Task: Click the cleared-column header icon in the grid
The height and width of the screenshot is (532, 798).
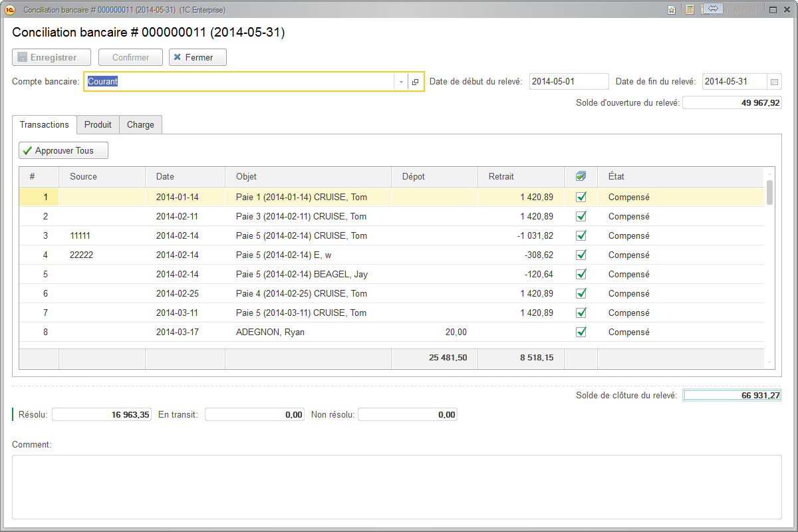Action: (x=581, y=176)
